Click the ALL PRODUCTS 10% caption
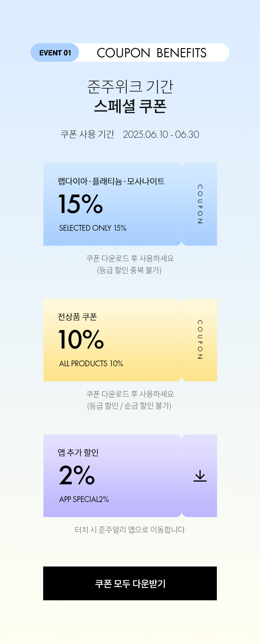 [91, 364]
